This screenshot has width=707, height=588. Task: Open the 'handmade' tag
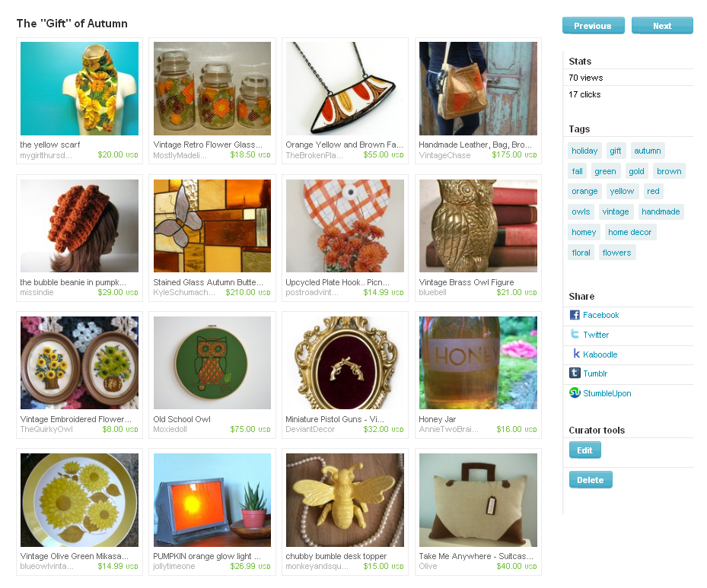661,211
